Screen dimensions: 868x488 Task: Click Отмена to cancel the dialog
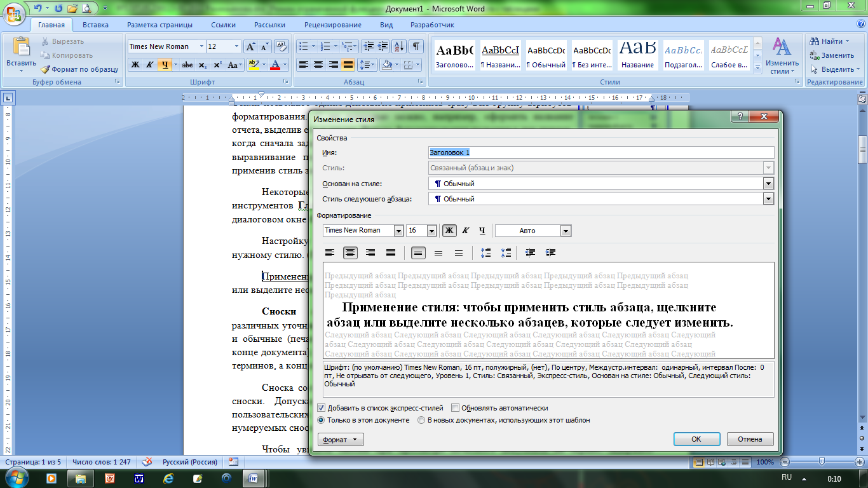pyautogui.click(x=750, y=439)
